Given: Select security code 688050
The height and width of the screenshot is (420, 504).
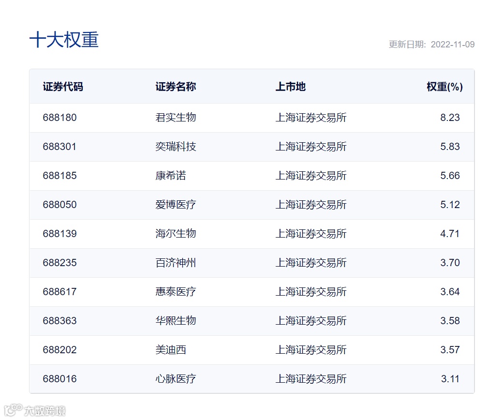Looking at the screenshot, I should point(60,205).
